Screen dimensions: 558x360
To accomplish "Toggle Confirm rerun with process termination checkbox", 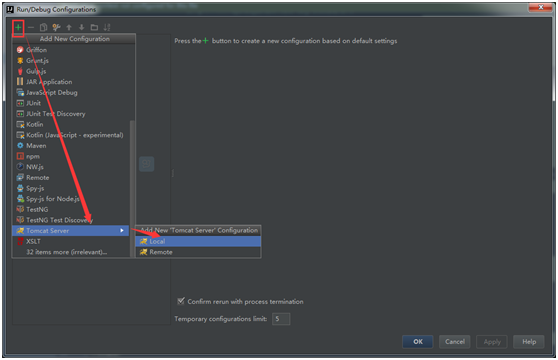I will click(181, 301).
